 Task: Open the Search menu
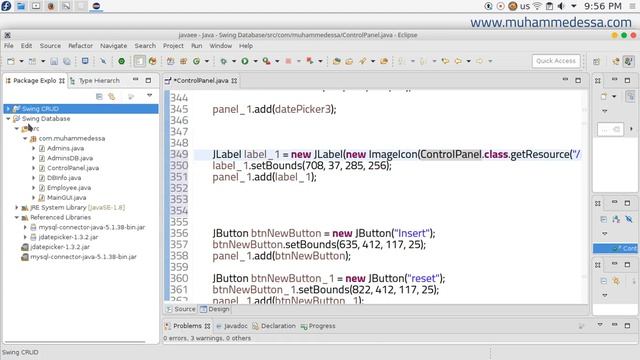(145, 46)
